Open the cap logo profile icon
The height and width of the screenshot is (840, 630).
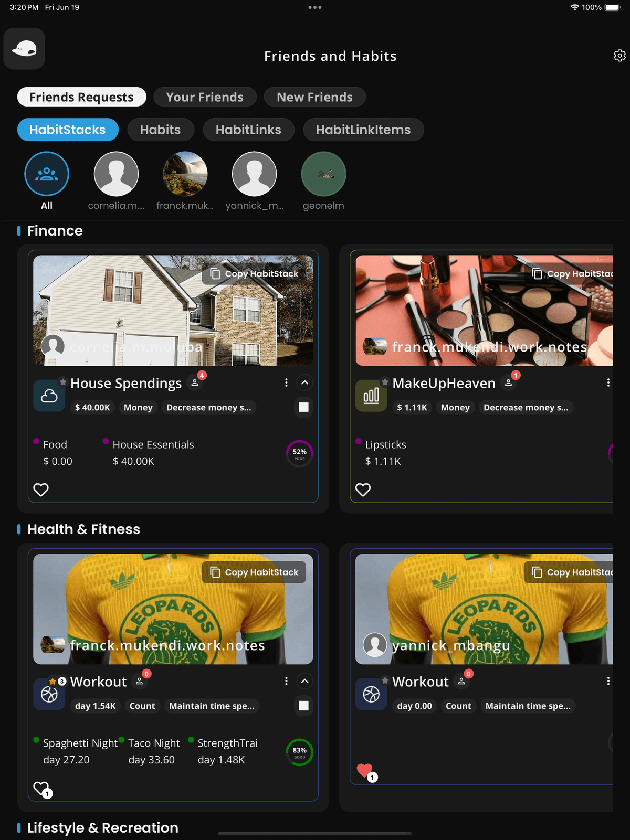coord(24,49)
